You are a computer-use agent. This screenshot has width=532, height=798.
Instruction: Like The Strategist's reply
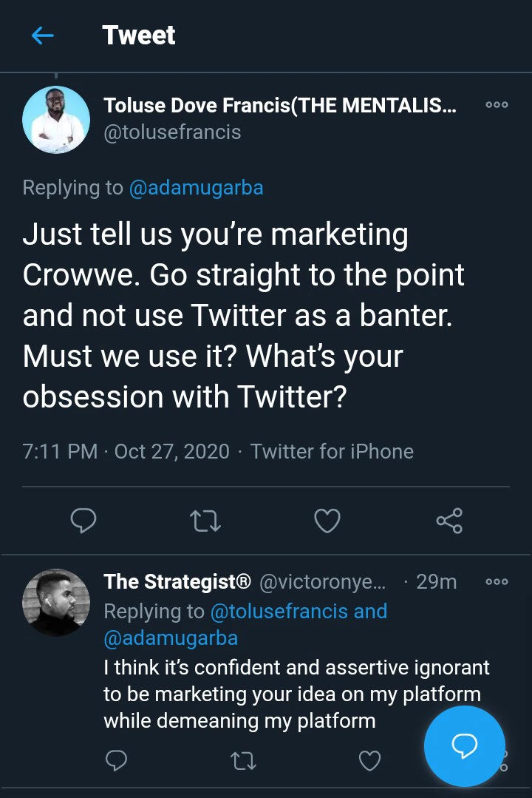point(369,760)
